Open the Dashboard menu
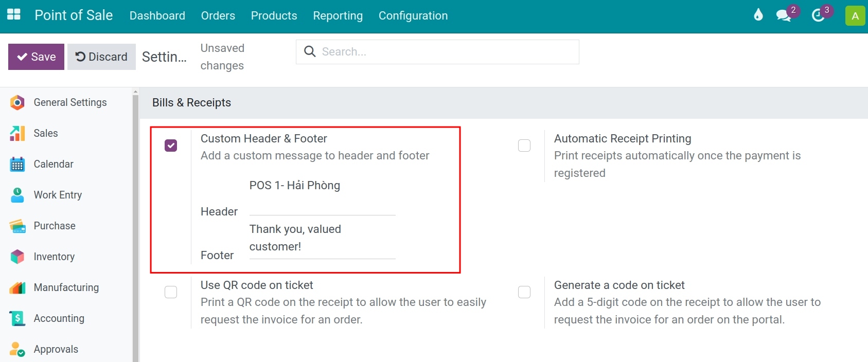Screen dimensions: 868x362 pyautogui.click(x=157, y=15)
